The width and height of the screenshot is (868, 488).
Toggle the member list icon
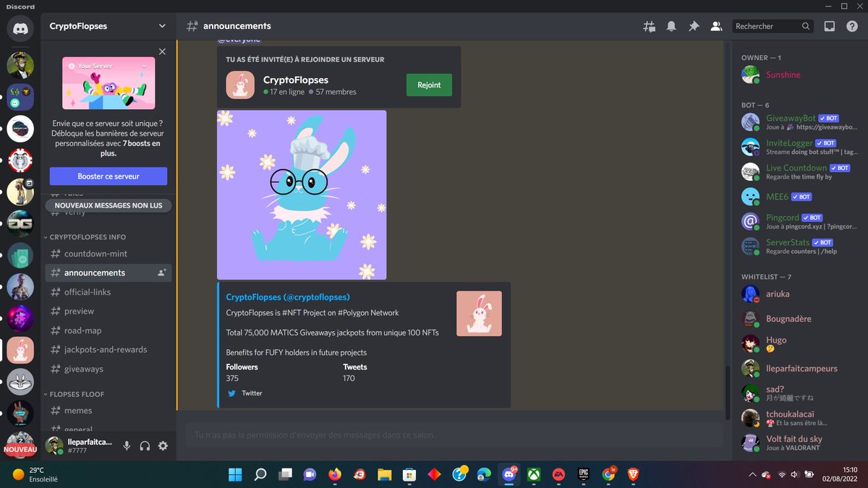click(716, 26)
